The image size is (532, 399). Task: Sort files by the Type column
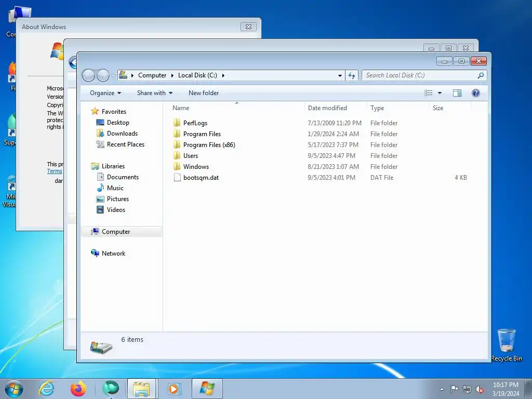pos(398,108)
